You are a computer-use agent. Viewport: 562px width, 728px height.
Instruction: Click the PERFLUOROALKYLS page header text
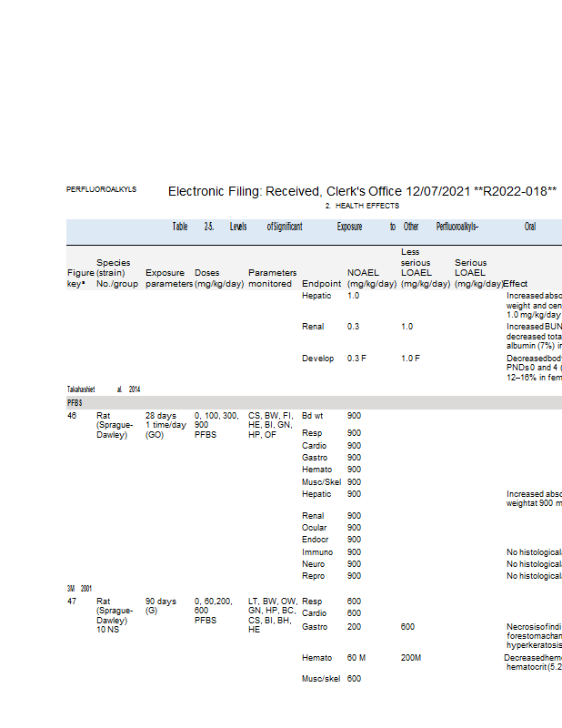coord(101,189)
